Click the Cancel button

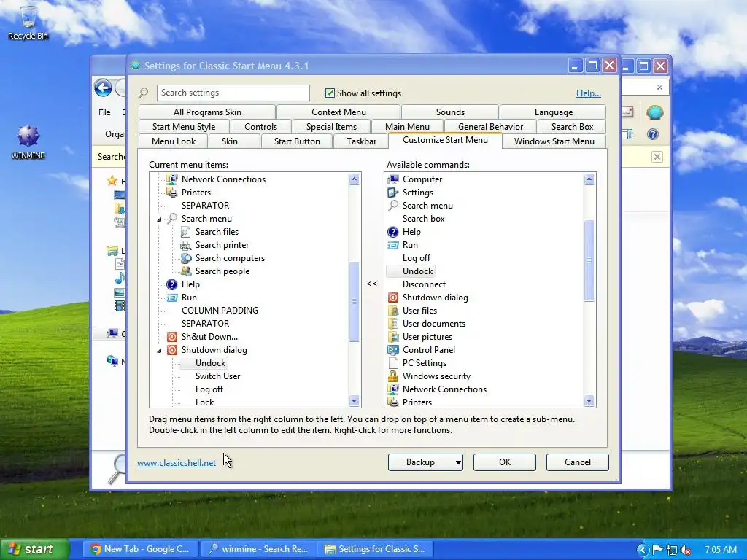(x=578, y=462)
